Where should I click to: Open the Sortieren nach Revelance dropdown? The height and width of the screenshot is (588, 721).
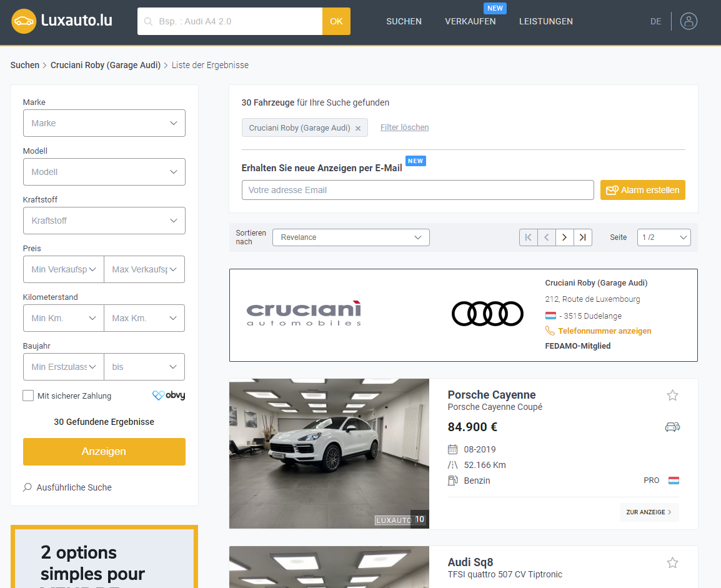click(x=351, y=237)
